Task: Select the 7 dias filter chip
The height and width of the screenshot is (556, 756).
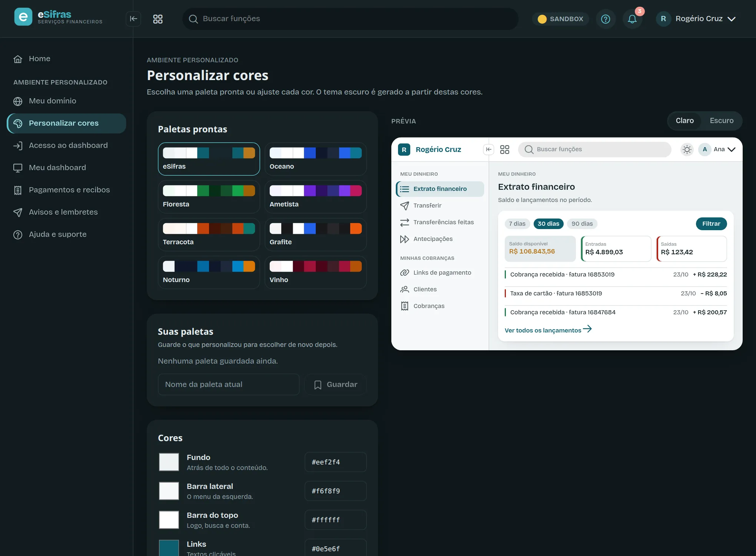Action: pos(517,224)
